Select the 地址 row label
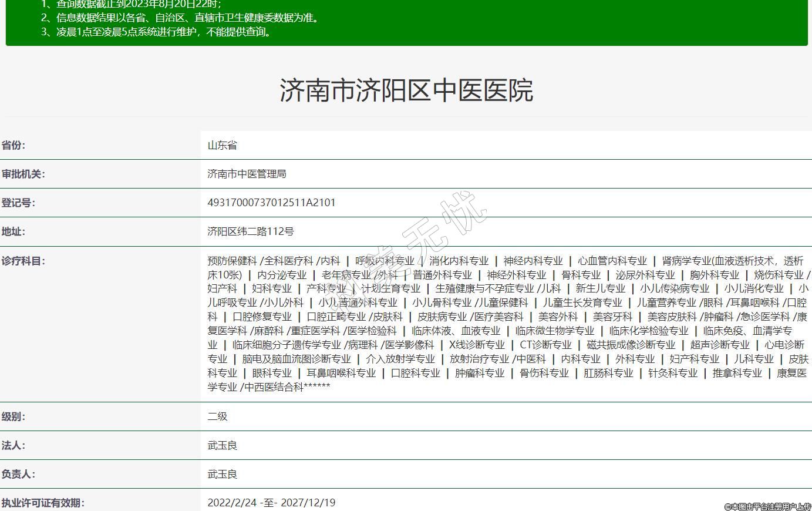The height and width of the screenshot is (511, 812). pyautogui.click(x=14, y=232)
